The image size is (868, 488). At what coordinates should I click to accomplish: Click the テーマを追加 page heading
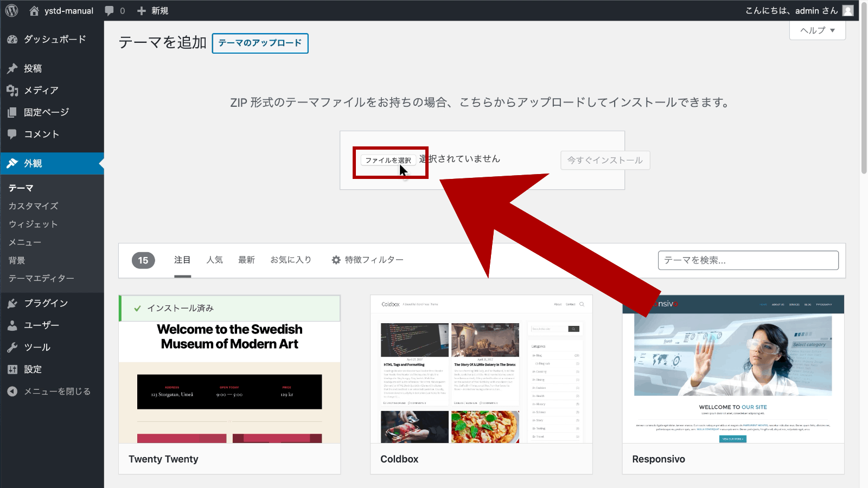click(162, 43)
